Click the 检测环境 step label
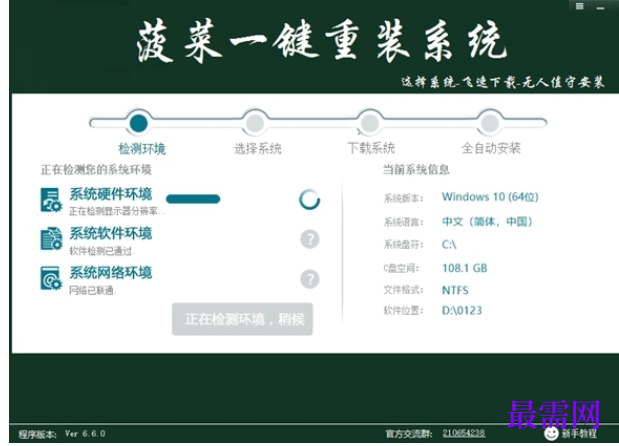619x446 pixels. 142,149
